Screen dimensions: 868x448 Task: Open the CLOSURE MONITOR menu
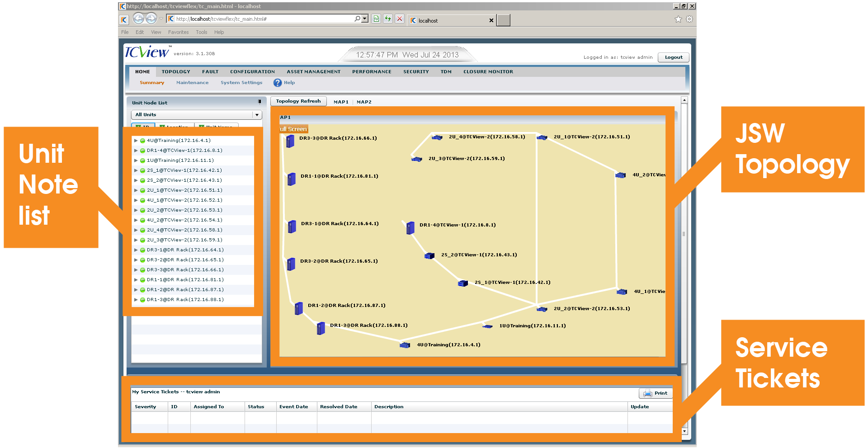[x=488, y=72]
